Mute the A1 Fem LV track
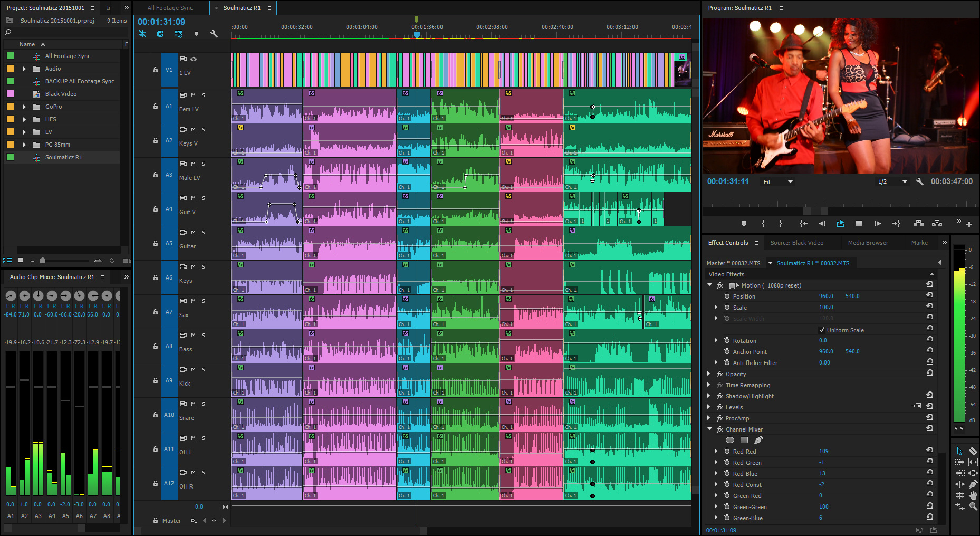This screenshot has width=980, height=536. click(193, 95)
